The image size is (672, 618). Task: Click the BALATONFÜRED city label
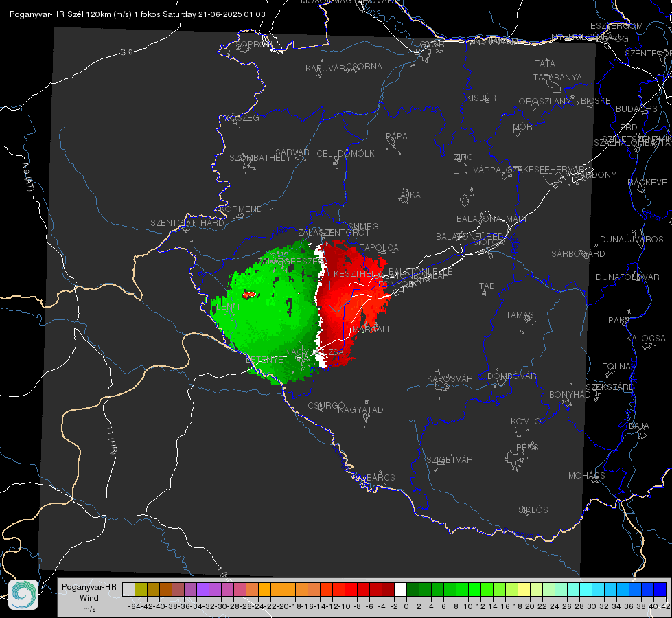pos(470,237)
